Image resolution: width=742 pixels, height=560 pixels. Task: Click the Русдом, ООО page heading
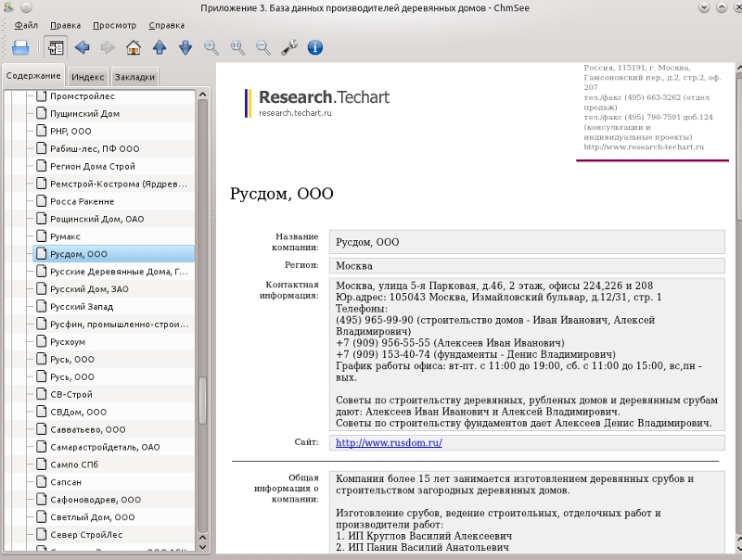point(282,194)
